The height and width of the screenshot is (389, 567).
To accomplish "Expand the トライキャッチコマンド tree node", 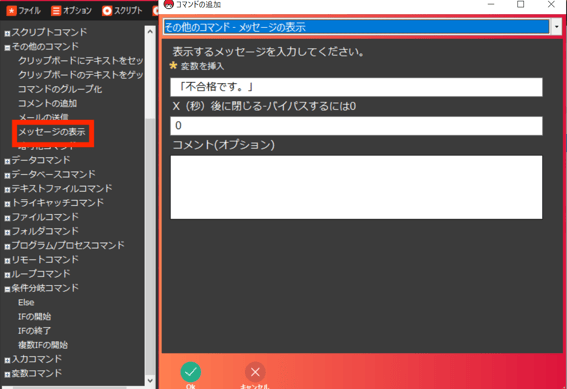I will (x=7, y=204).
